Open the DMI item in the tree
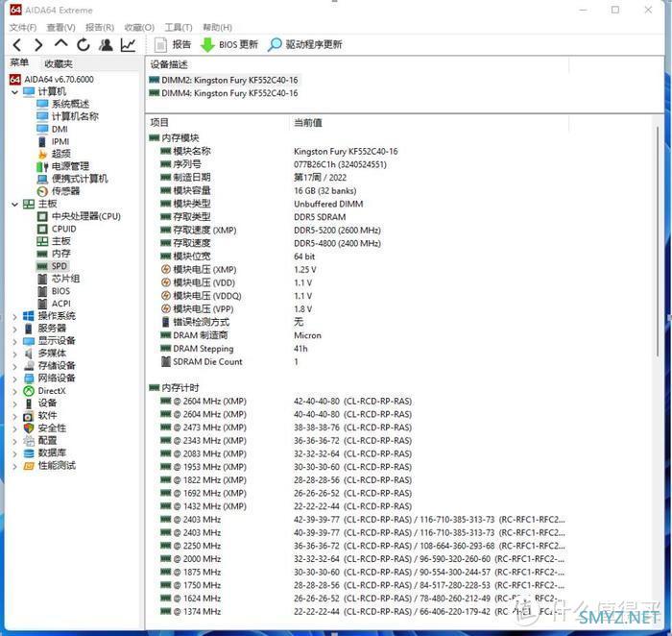 pos(52,129)
